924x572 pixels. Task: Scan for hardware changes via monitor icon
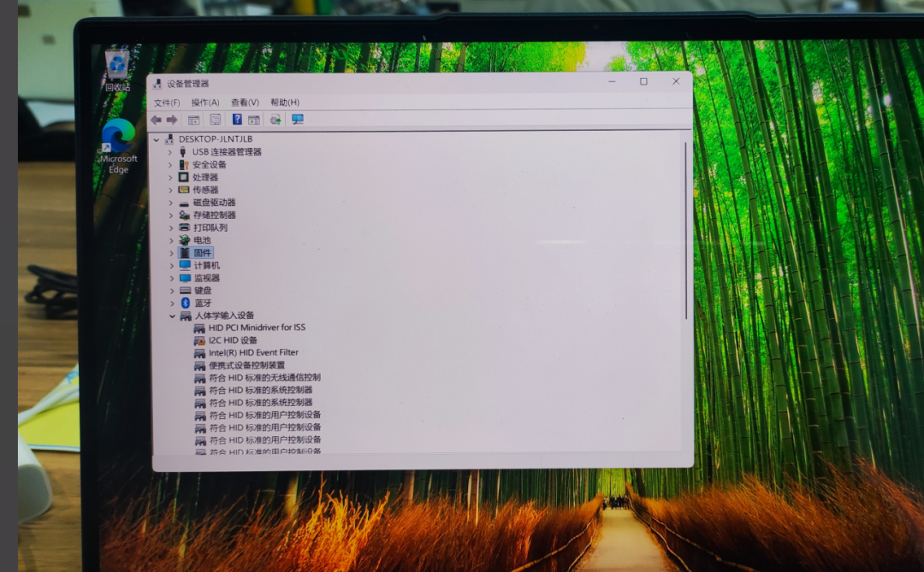pos(298,120)
